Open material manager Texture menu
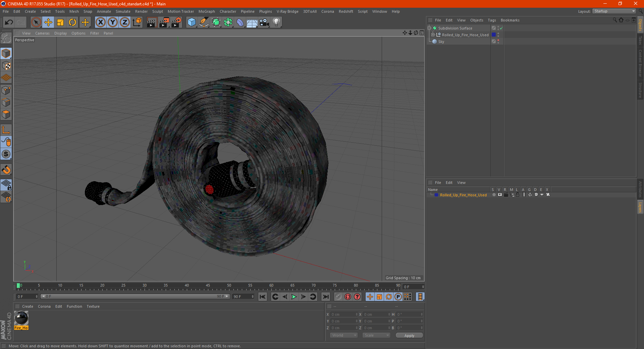 click(x=93, y=306)
